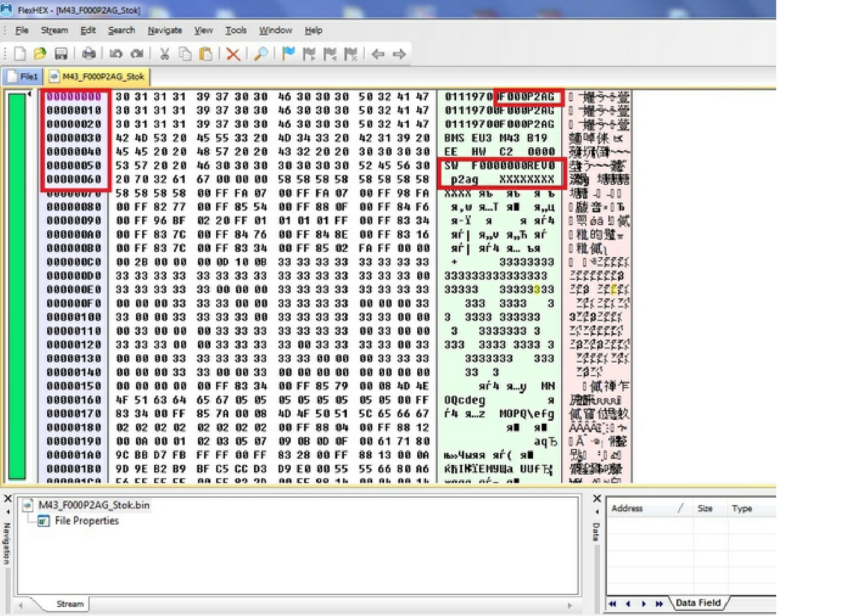Viewport: 867px width, 616px height.
Task: Clear bookmarks with the gray flag X icon
Action: [x=351, y=54]
